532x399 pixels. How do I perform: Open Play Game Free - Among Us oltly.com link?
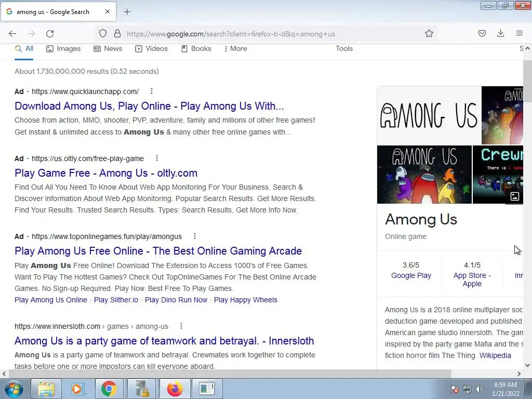point(106,173)
